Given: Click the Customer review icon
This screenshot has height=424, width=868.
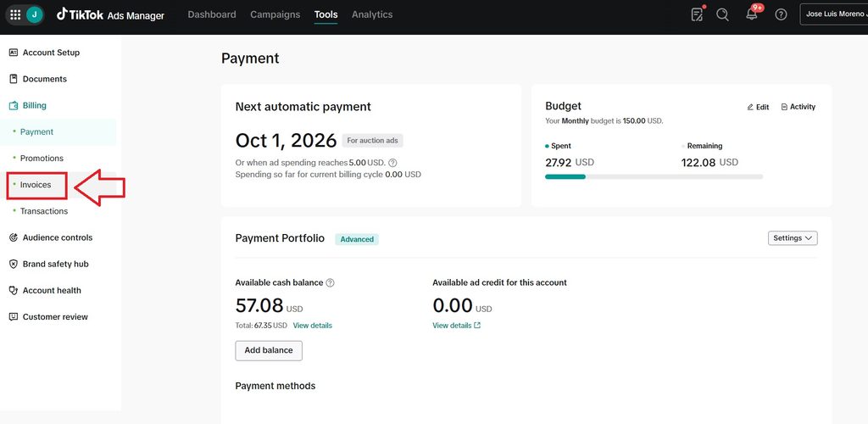Looking at the screenshot, I should (14, 317).
